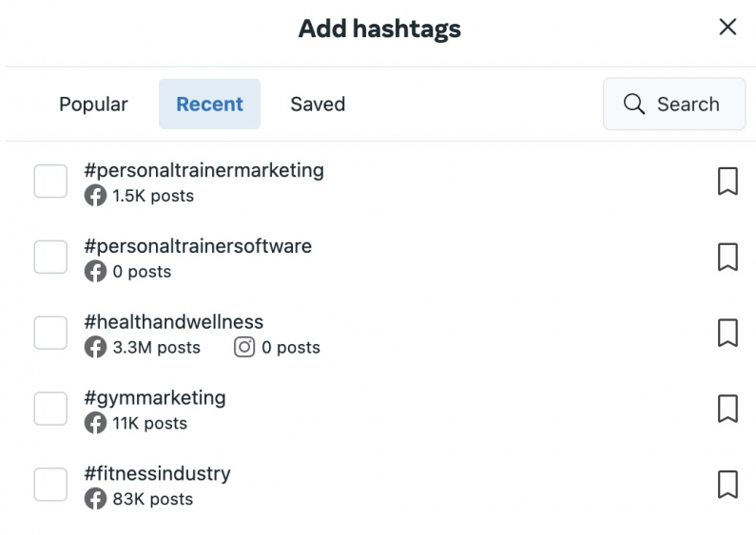
Task: Click the Search button
Action: click(674, 105)
